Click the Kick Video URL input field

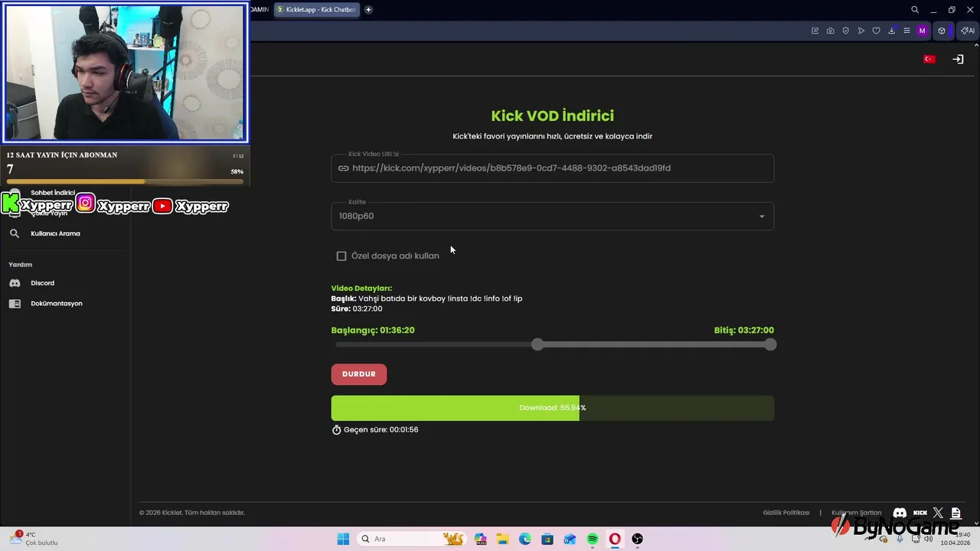(552, 168)
